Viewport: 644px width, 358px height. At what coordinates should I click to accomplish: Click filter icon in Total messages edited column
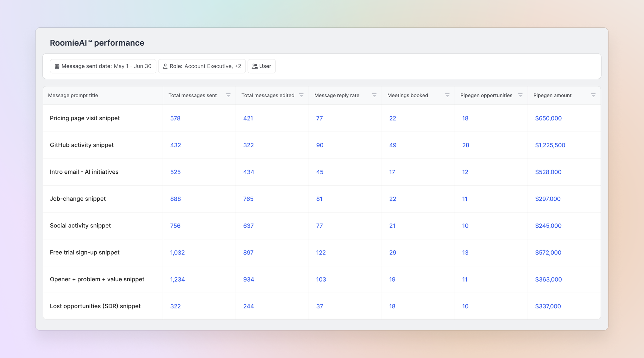(301, 95)
